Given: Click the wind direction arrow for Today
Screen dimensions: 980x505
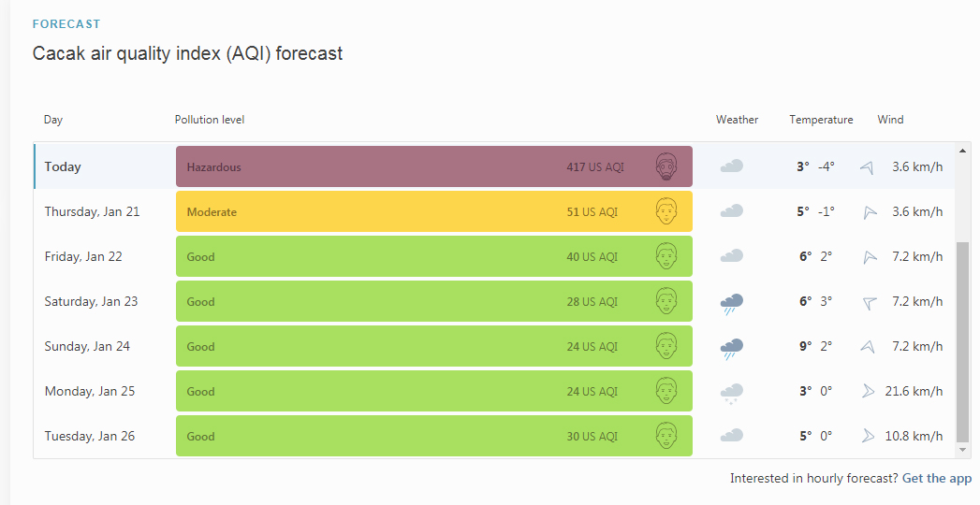Looking at the screenshot, I should pyautogui.click(x=867, y=167).
